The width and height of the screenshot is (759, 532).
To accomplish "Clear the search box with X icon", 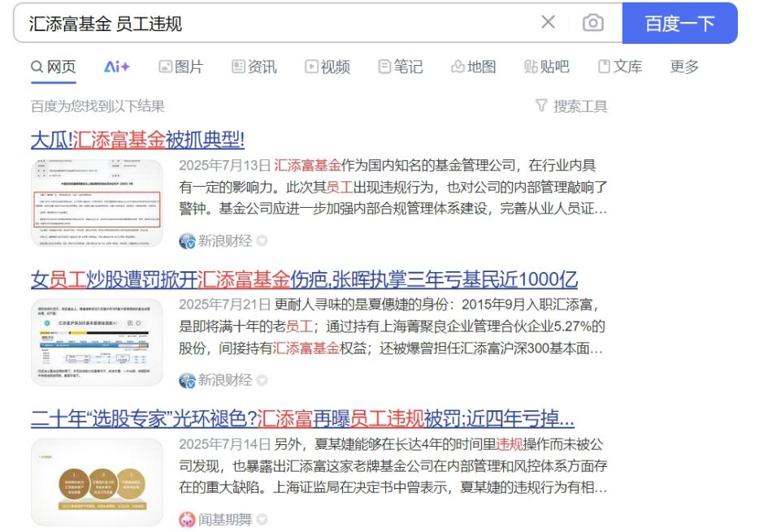I will 549,23.
